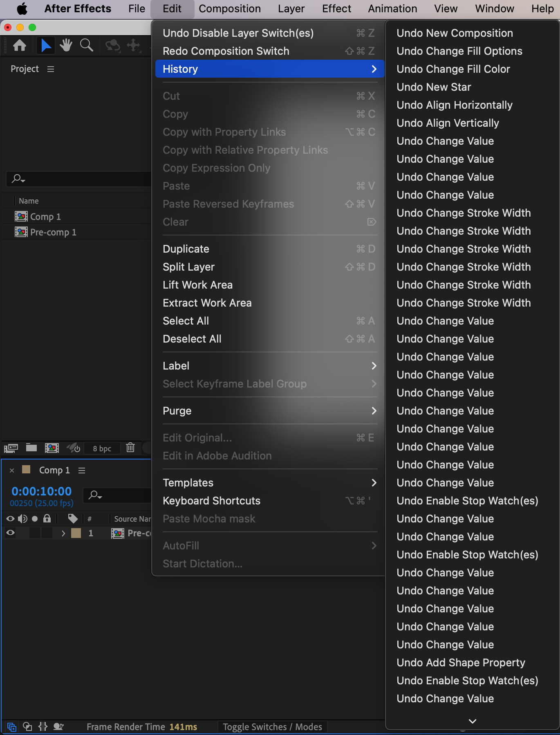Image resolution: width=560 pixels, height=735 pixels.
Task: Click the 8 bpc color depth button
Action: 102,448
